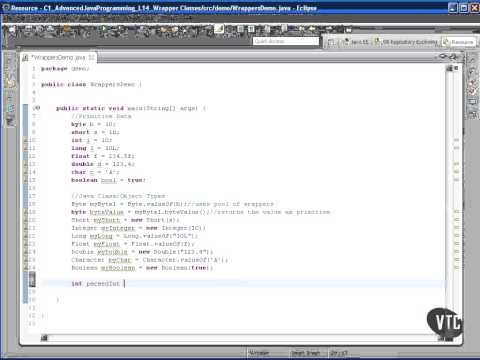Place cursor on 'public class WrappersDemo' line
480x360 pixels.
pos(91,84)
